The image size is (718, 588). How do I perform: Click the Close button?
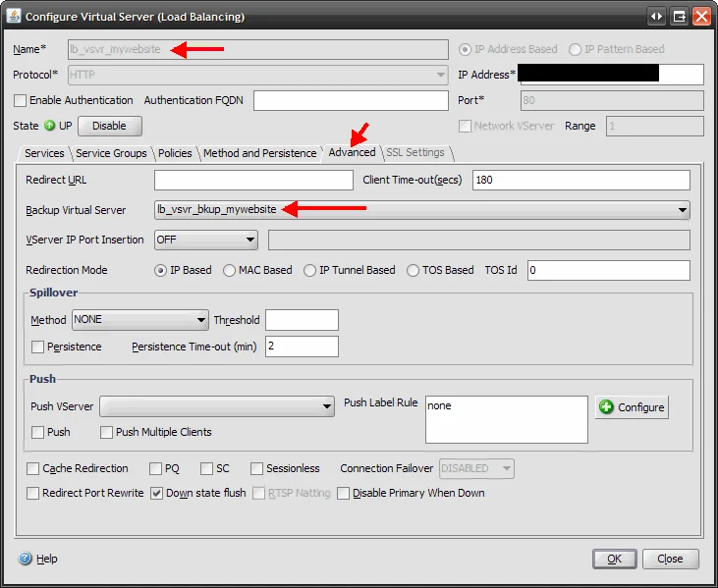click(671, 559)
